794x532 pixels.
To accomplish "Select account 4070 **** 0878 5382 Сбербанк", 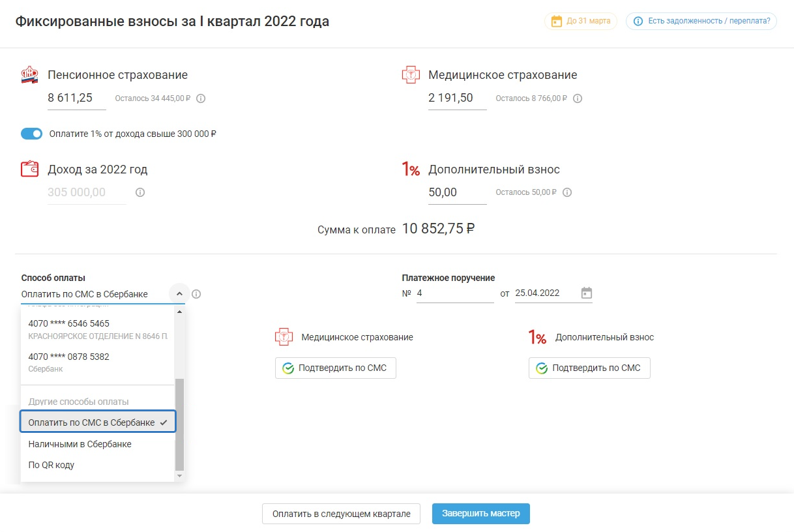I will [97, 362].
